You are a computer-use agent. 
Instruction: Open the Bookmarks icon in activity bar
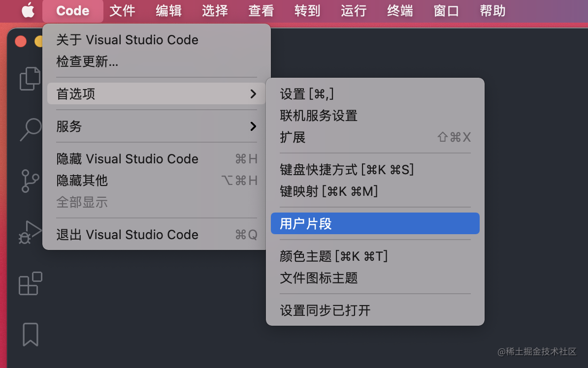click(30, 335)
